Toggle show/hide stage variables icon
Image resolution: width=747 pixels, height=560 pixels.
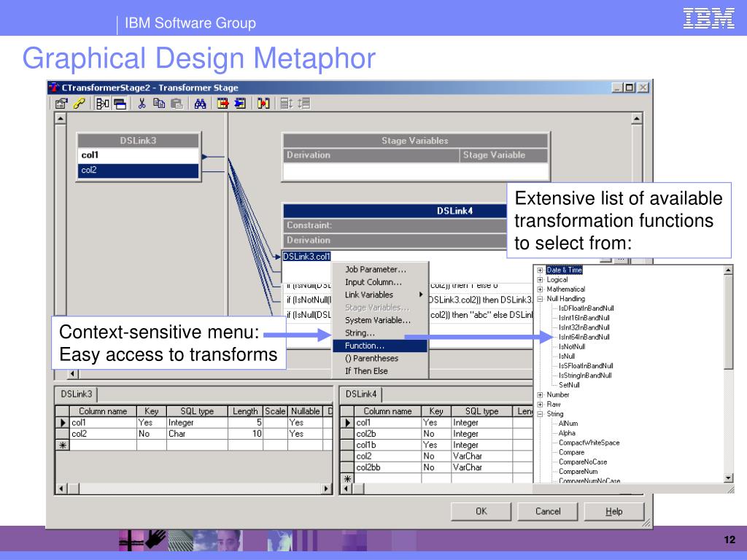[x=120, y=104]
